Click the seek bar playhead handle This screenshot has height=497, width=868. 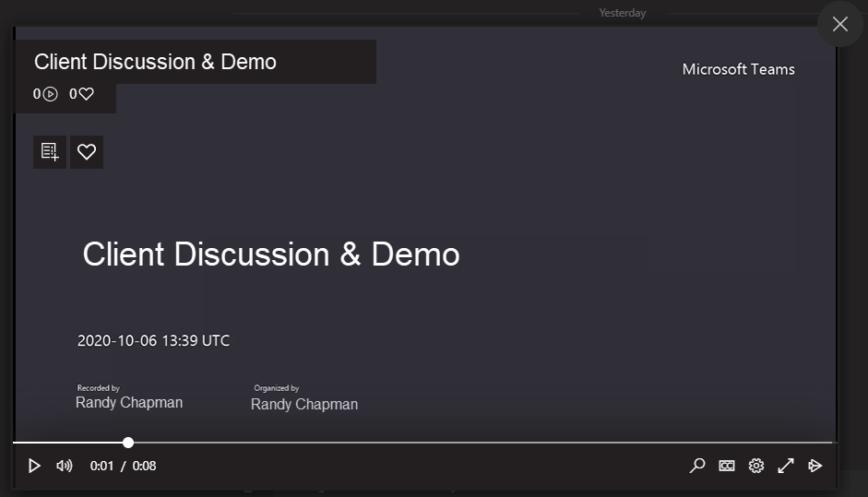point(128,443)
